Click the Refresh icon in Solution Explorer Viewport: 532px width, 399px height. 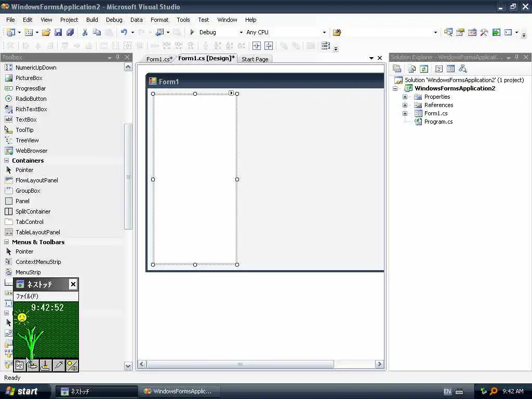click(424, 69)
